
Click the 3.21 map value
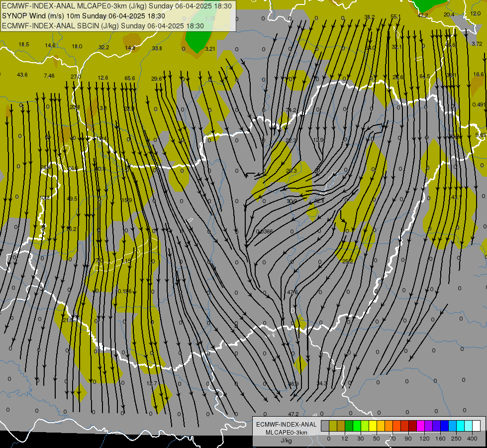pyautogui.click(x=210, y=49)
